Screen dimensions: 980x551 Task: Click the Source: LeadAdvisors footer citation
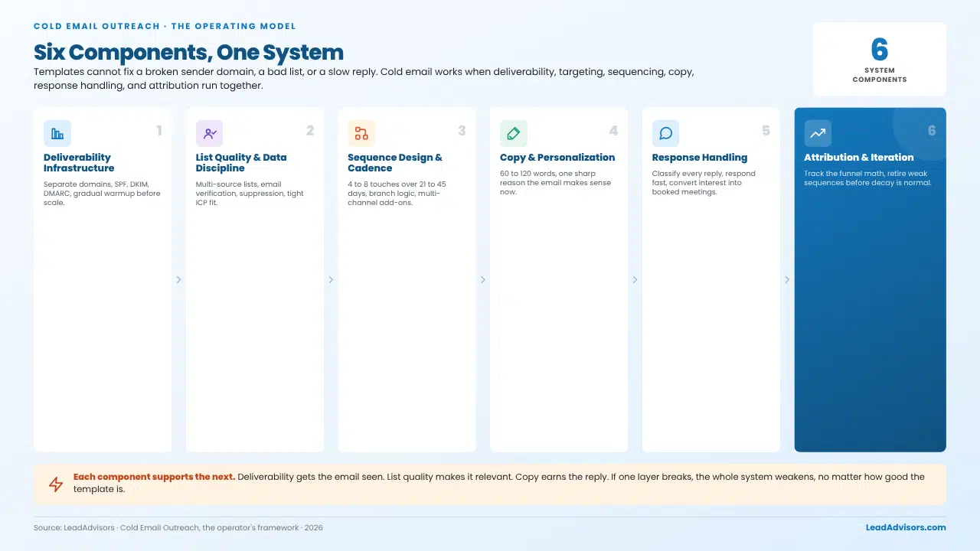178,528
